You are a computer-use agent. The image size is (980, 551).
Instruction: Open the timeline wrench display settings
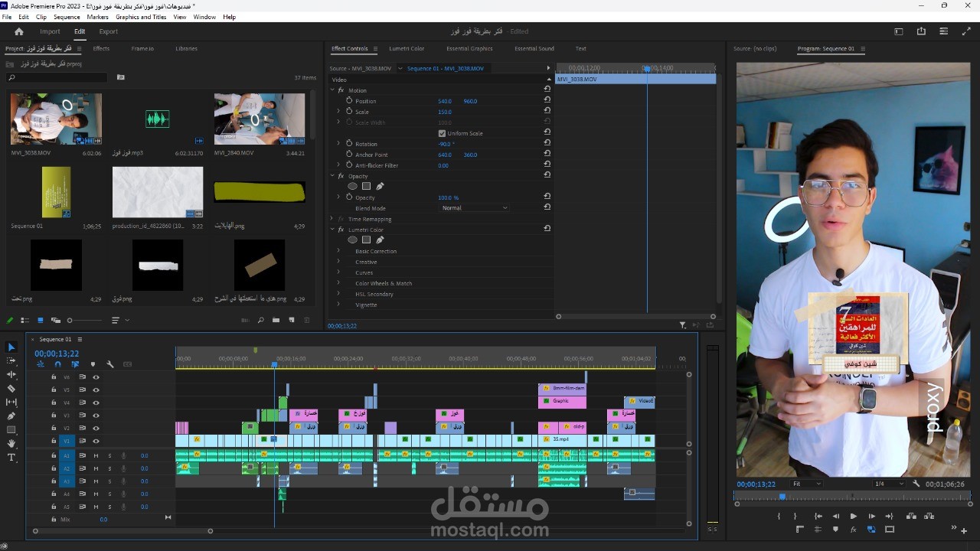coord(110,364)
